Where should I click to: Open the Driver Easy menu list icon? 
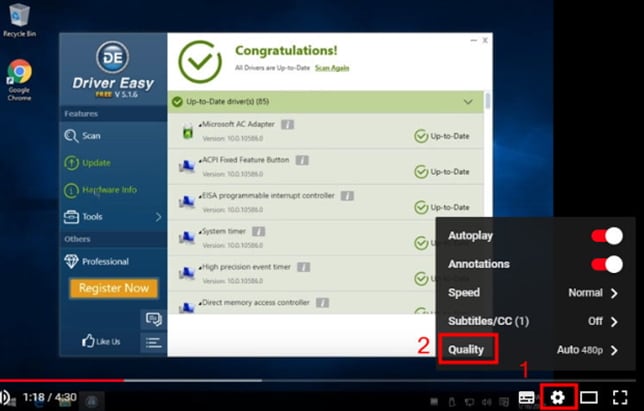coord(153,342)
